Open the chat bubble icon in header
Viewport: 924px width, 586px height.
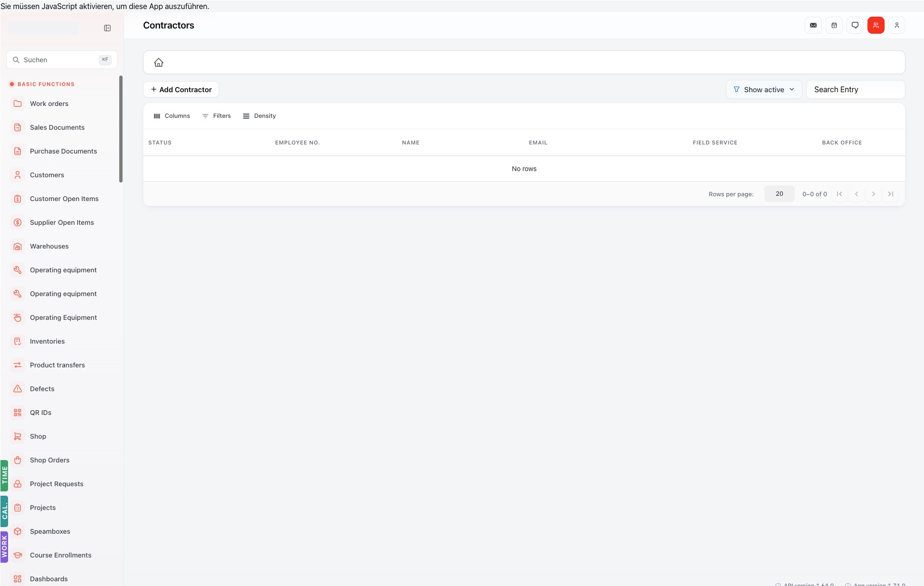(x=855, y=25)
